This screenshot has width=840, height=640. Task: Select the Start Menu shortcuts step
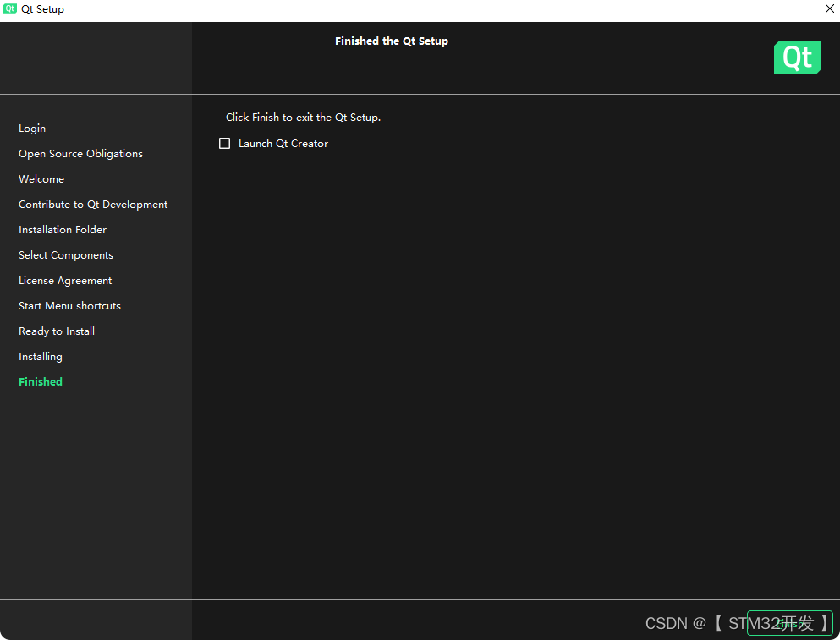[69, 306]
